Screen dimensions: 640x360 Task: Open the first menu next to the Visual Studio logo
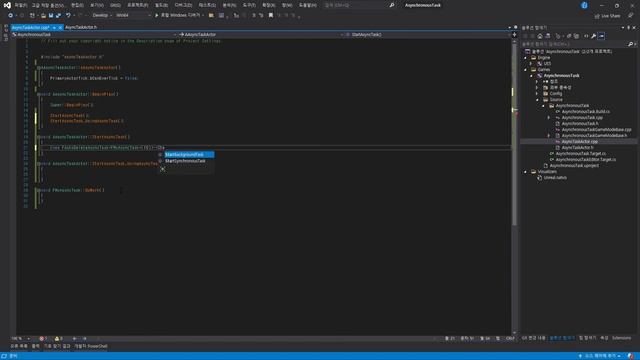tap(20, 5)
